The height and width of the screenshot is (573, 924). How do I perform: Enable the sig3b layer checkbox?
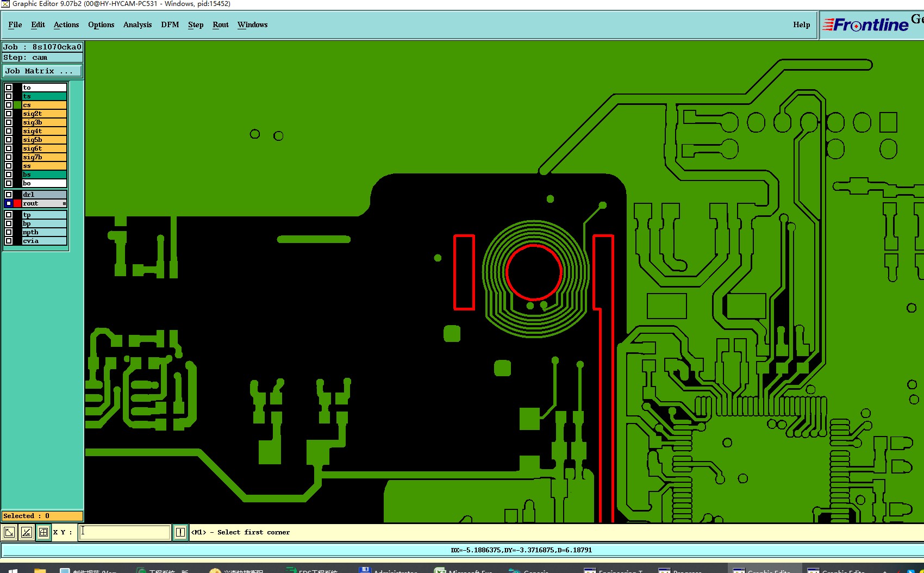coord(9,122)
